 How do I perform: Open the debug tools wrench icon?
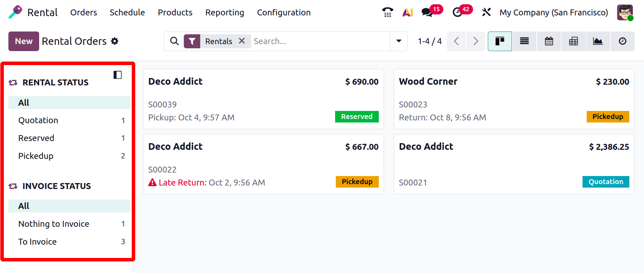(486, 12)
